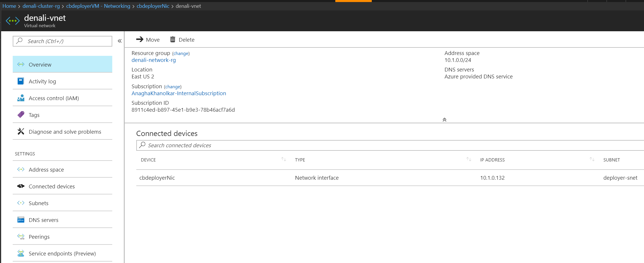Click the magnifier icon in the sidebar search
Image resolution: width=644 pixels, height=263 pixels.
click(x=19, y=41)
